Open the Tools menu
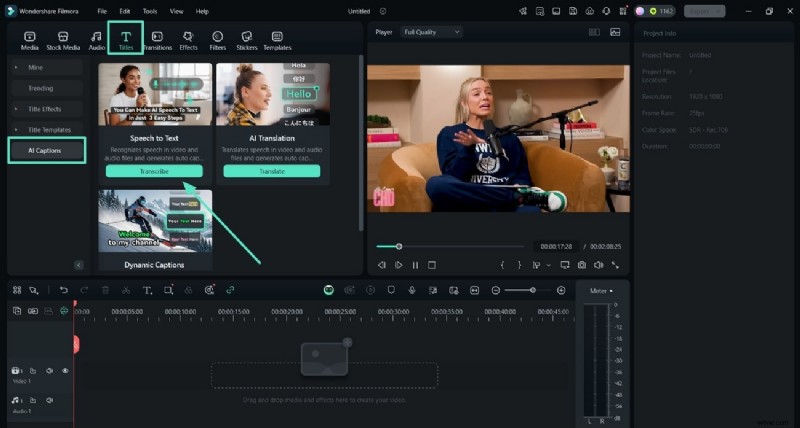Image resolution: width=800 pixels, height=428 pixels. point(150,11)
